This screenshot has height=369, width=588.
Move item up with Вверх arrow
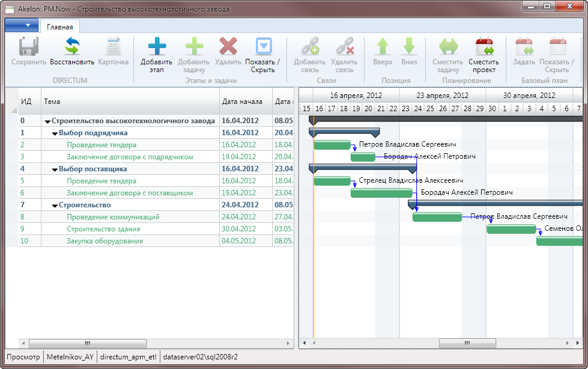[x=383, y=46]
